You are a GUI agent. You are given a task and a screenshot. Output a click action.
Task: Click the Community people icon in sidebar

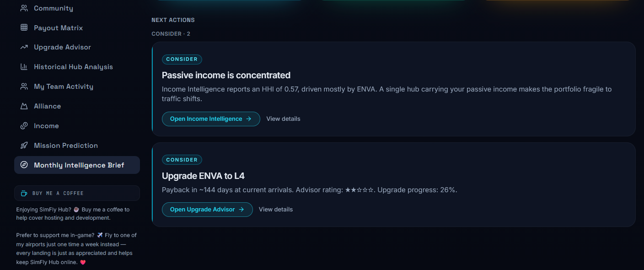coord(24,8)
